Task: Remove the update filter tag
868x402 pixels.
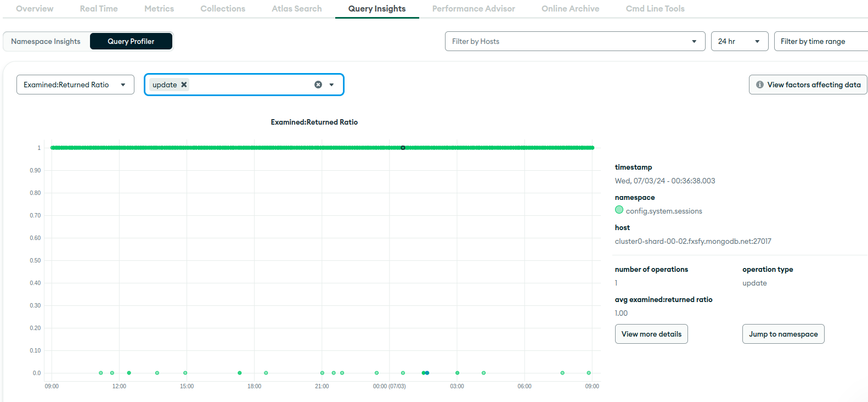Action: [184, 85]
